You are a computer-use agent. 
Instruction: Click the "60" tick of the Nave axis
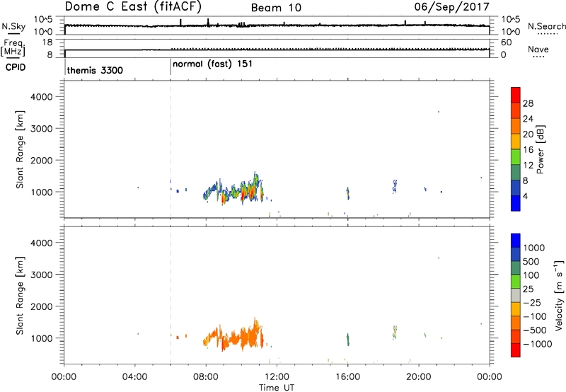(x=506, y=42)
